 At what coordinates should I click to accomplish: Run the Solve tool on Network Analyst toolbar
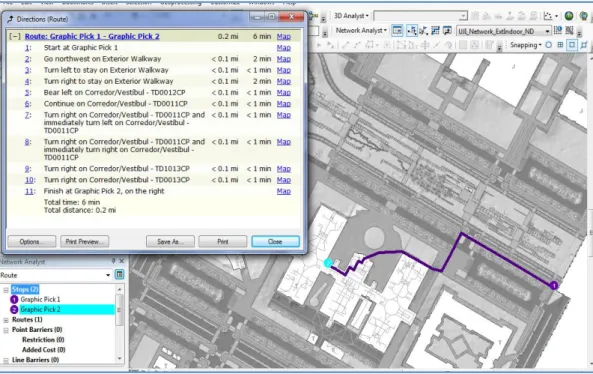tap(435, 31)
